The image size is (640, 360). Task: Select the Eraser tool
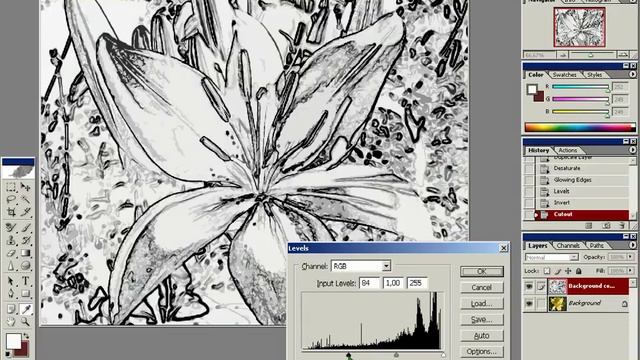click(11, 253)
